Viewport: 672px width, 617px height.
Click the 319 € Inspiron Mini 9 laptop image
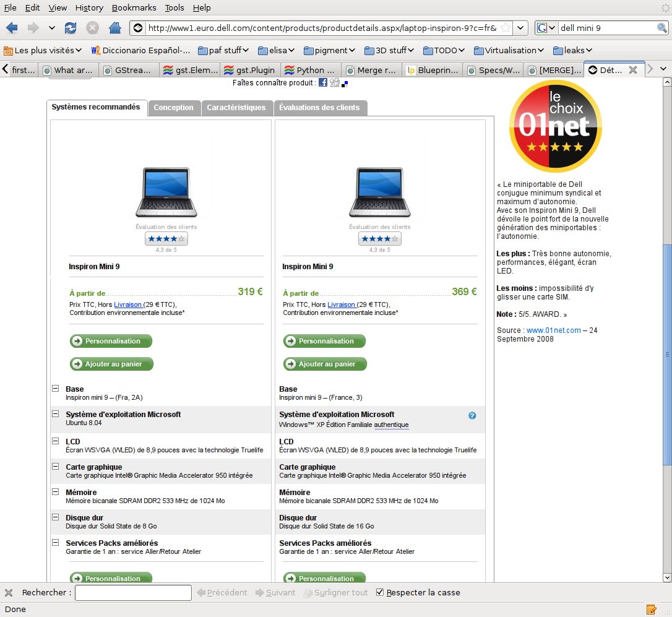click(x=166, y=192)
